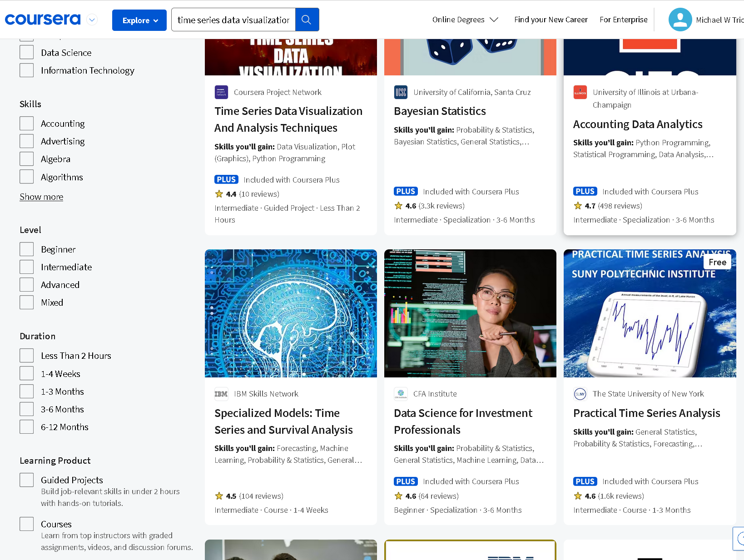Click the Coursera logo

(x=43, y=19)
